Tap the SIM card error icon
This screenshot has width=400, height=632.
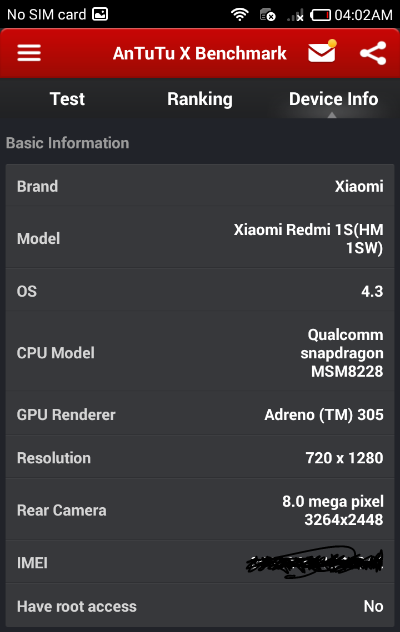click(267, 15)
